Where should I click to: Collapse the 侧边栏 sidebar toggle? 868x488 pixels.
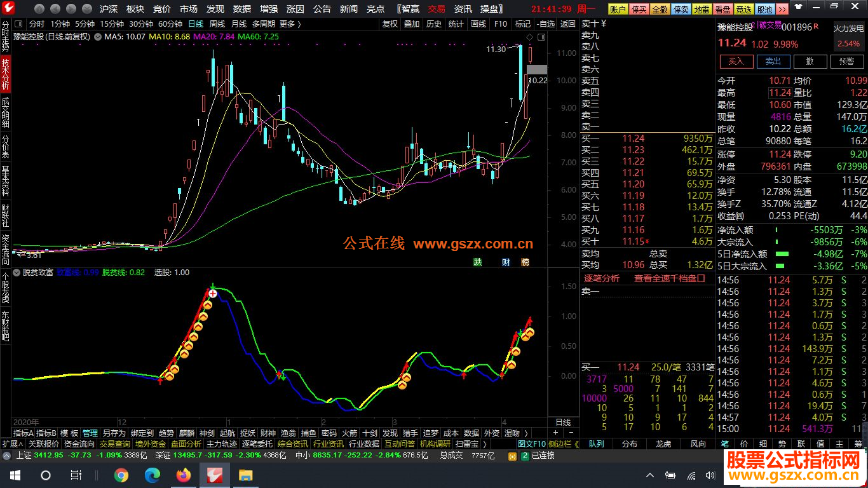(564, 444)
